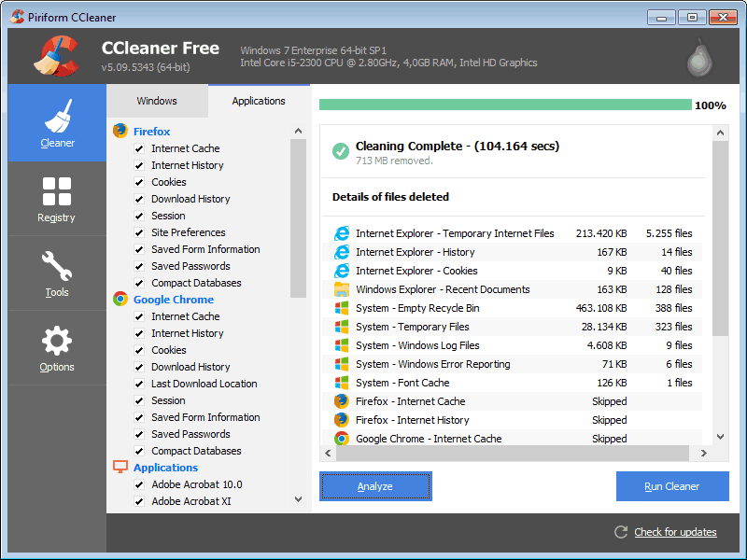Uncheck Chrome Internet History
Screen dimensions: 747x560
(139, 333)
